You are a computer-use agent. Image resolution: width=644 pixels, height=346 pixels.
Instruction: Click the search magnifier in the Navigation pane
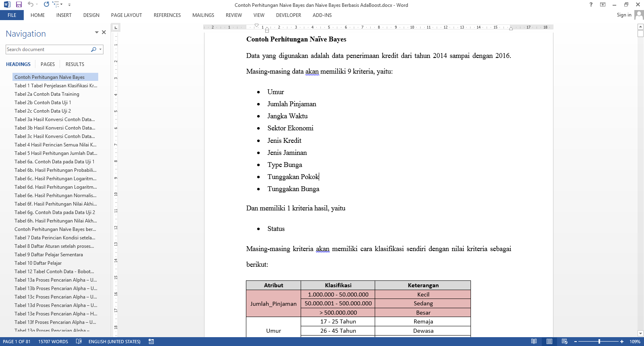pyautogui.click(x=93, y=49)
